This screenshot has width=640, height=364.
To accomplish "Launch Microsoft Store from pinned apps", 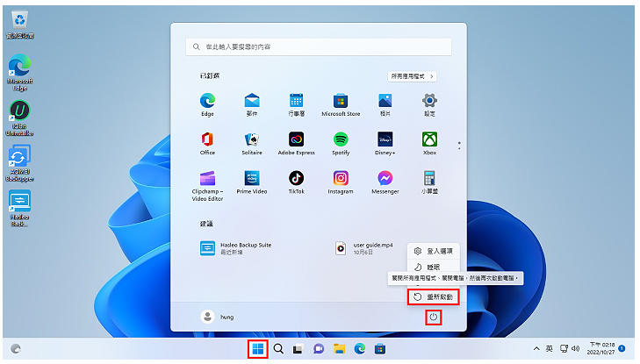I will point(341,104).
